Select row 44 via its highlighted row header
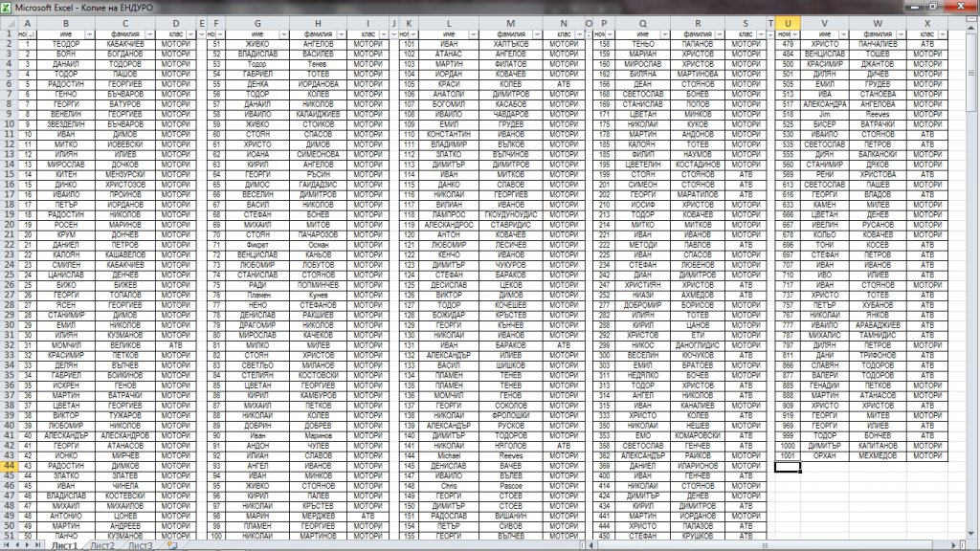This screenshot has height=551, width=980. point(9,466)
